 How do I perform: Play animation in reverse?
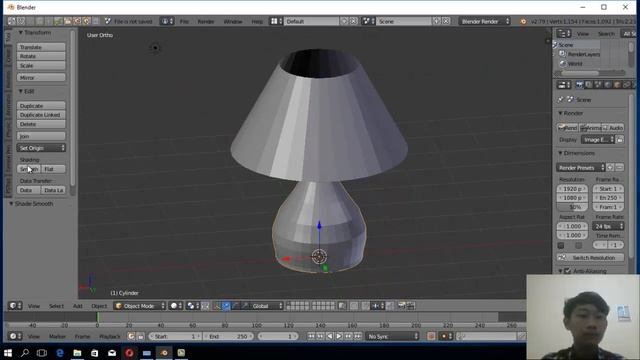330,336
